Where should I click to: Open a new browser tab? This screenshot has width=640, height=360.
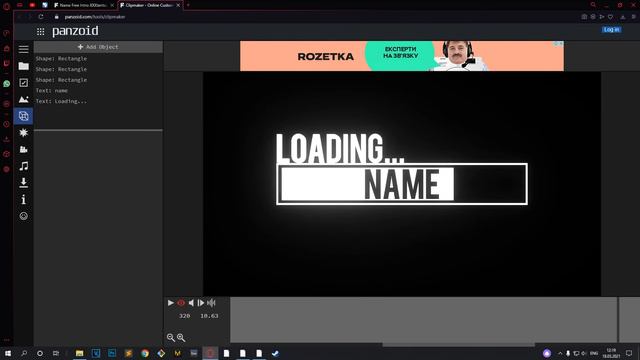point(188,5)
